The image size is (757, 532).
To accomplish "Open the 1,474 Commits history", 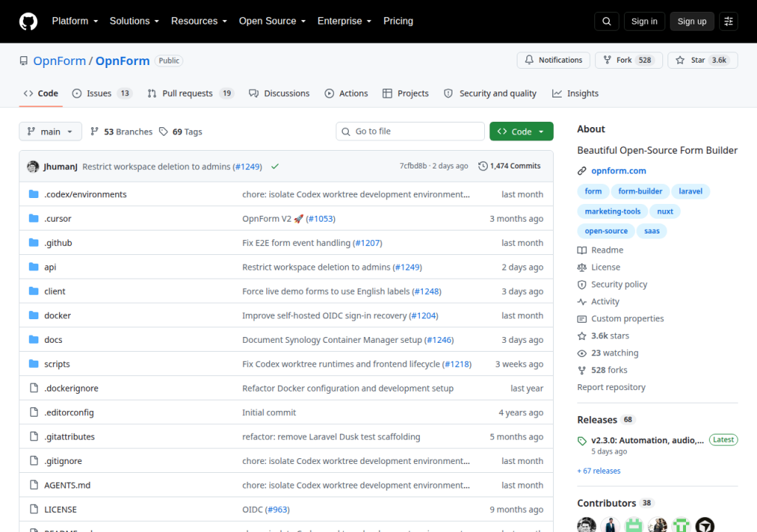I will coord(509,166).
